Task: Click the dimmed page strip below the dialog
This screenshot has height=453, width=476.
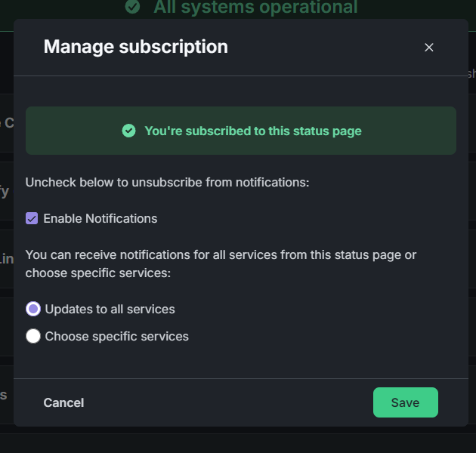Action: [x=238, y=440]
